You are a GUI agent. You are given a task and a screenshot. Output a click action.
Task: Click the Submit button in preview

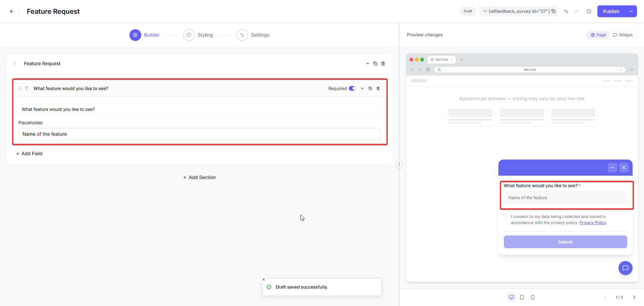click(x=566, y=242)
